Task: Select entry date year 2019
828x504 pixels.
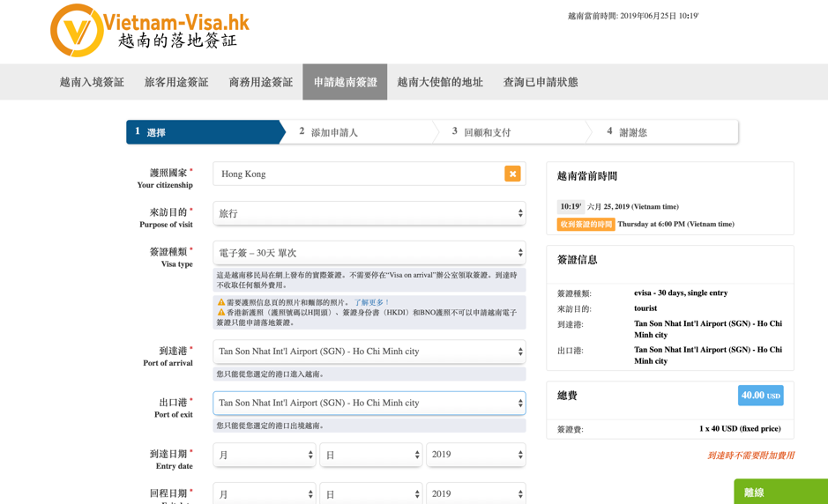Action: 475,455
